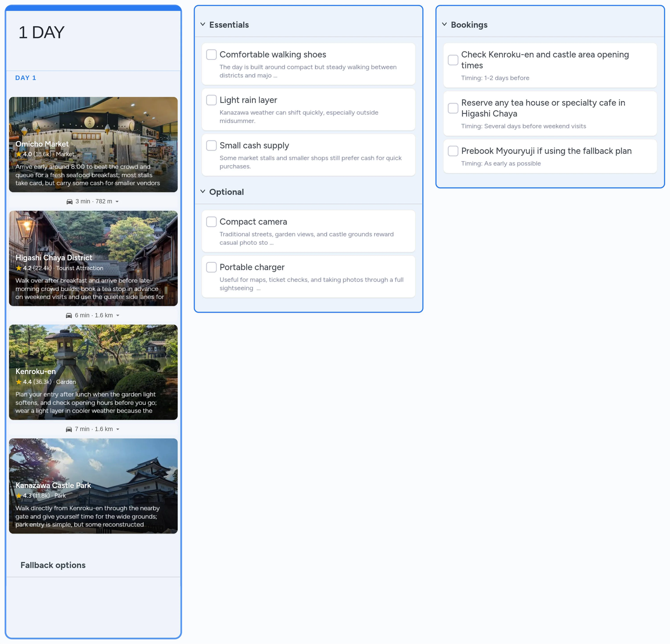Collapse the Optional section chevron
670x644 pixels.
[x=203, y=192]
